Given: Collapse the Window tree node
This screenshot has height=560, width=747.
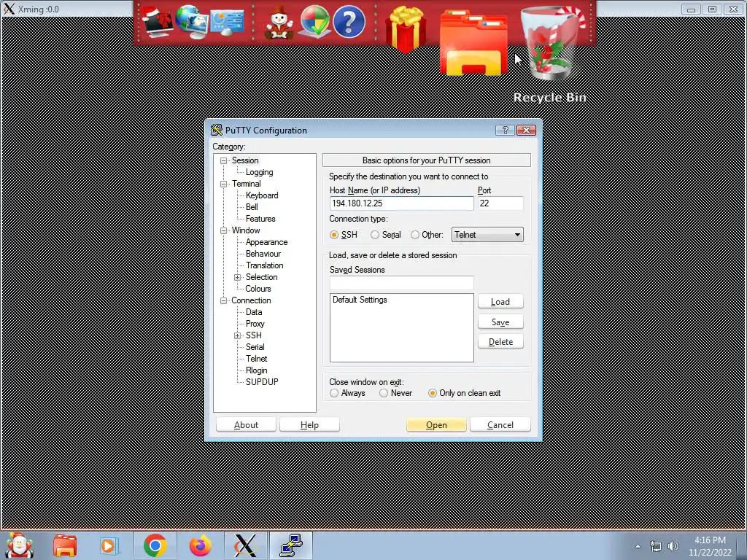Looking at the screenshot, I should (223, 231).
